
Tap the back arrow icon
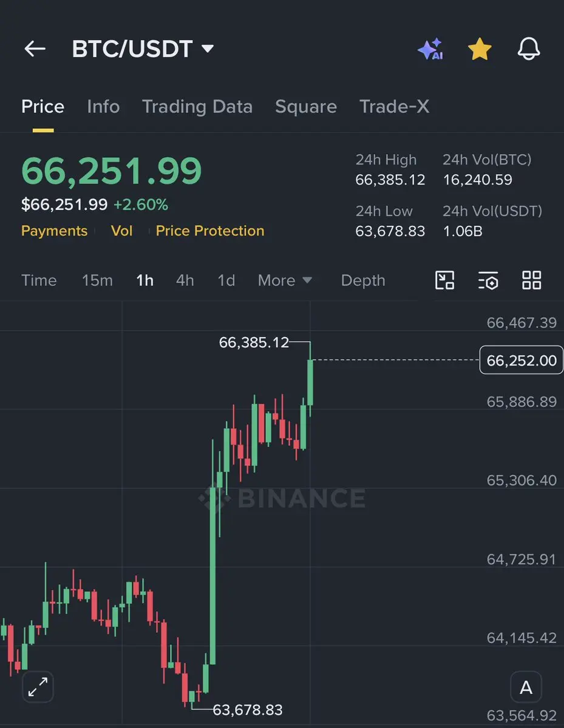[x=35, y=49]
